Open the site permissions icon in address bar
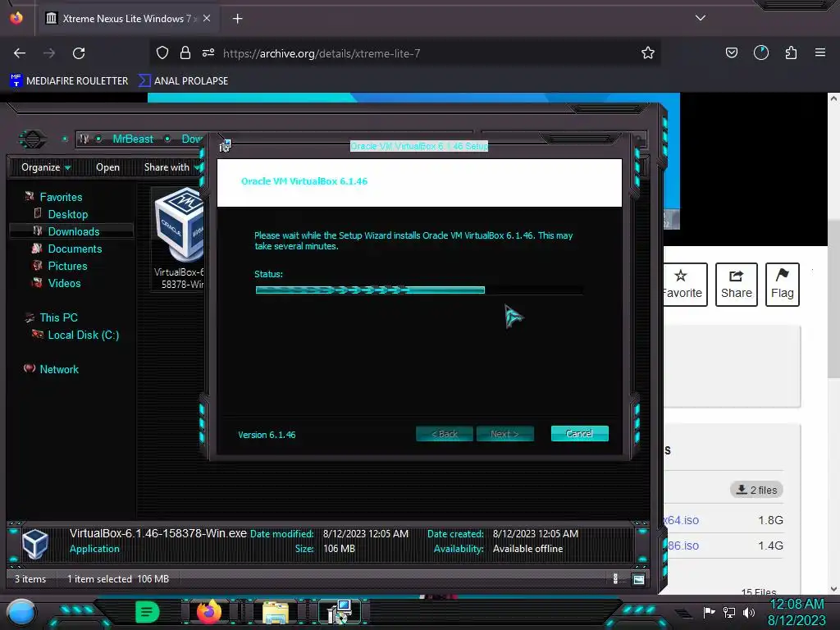This screenshot has width=840, height=630. 208,52
